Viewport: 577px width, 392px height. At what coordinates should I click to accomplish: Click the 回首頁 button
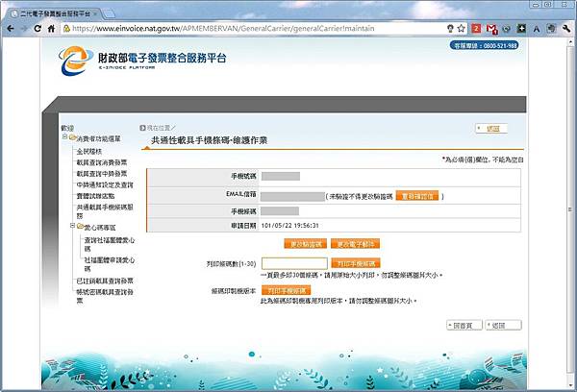coord(464,325)
